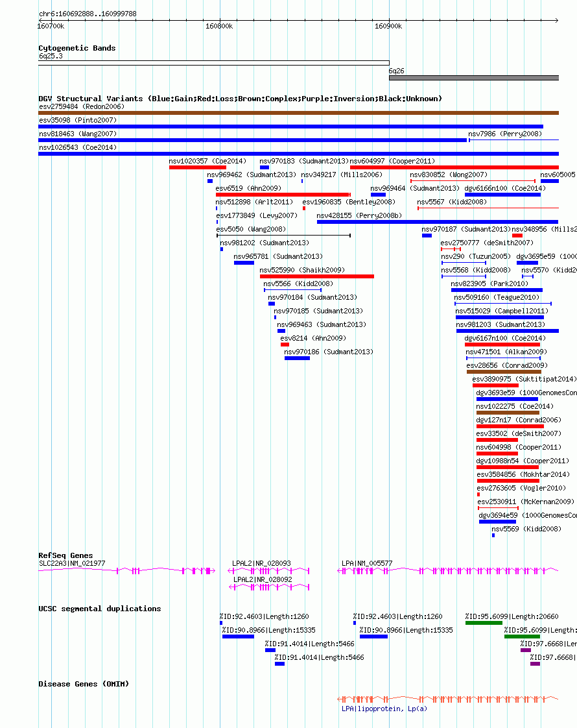Click nsv428155 (Perry2008b) label
Image resolution: width=577 pixels, height=728 pixels.
359,215
